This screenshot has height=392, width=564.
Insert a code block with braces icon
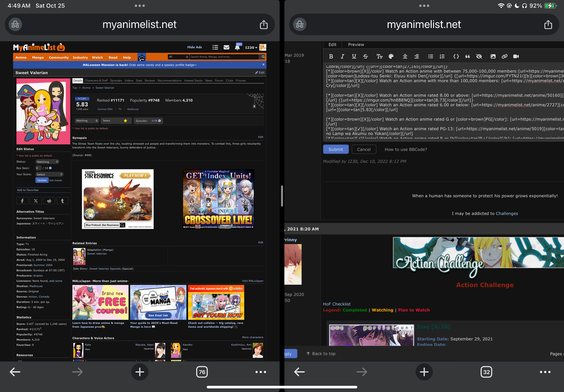click(x=456, y=56)
